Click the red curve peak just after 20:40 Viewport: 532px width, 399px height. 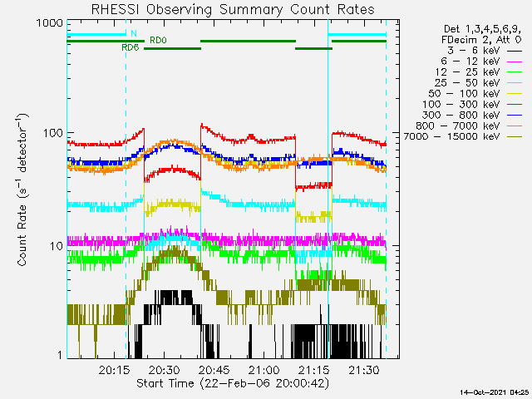click(x=202, y=126)
